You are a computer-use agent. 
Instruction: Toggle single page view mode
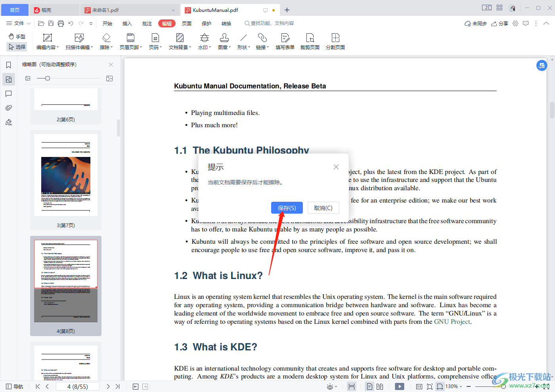pyautogui.click(x=369, y=386)
